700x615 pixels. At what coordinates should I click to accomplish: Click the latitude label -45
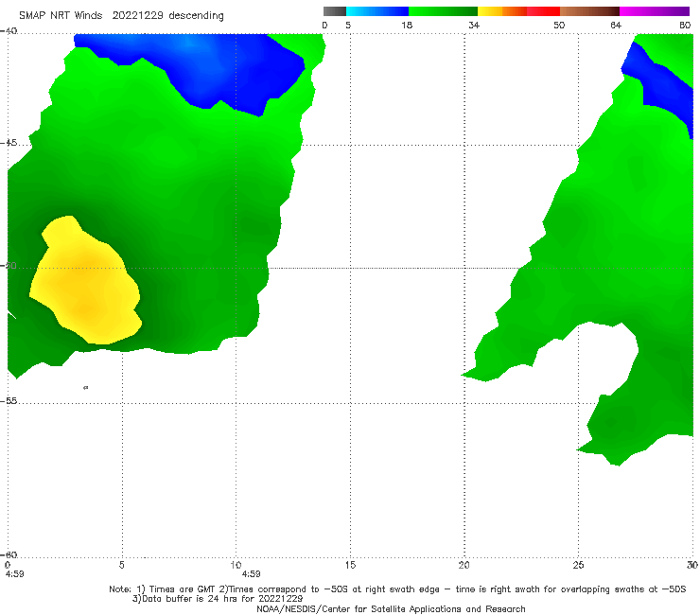(9, 143)
